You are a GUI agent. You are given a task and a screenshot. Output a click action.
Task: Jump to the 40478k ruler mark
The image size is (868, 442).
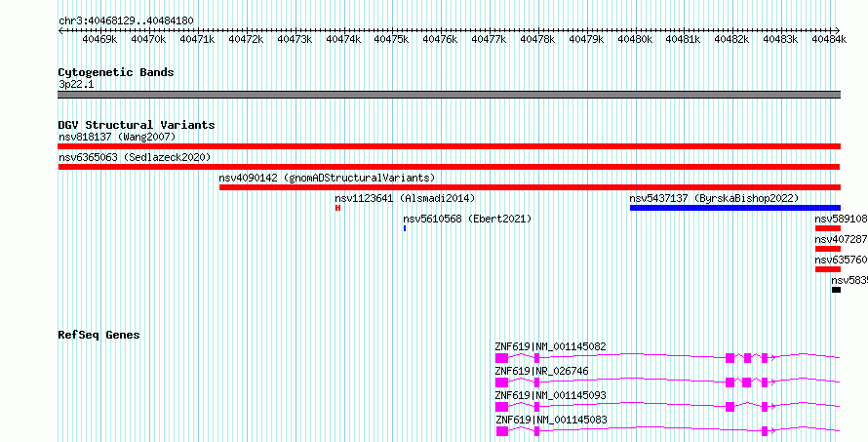[537, 39]
